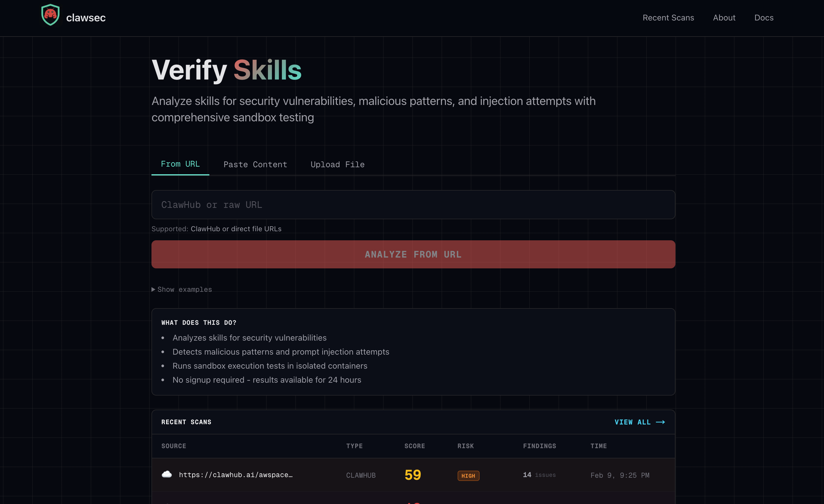The width and height of the screenshot is (824, 504).
Task: Open the About page link
Action: [724, 18]
